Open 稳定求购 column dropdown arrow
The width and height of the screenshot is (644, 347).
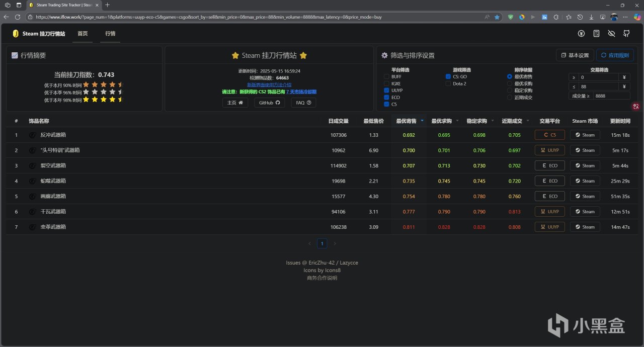click(493, 121)
